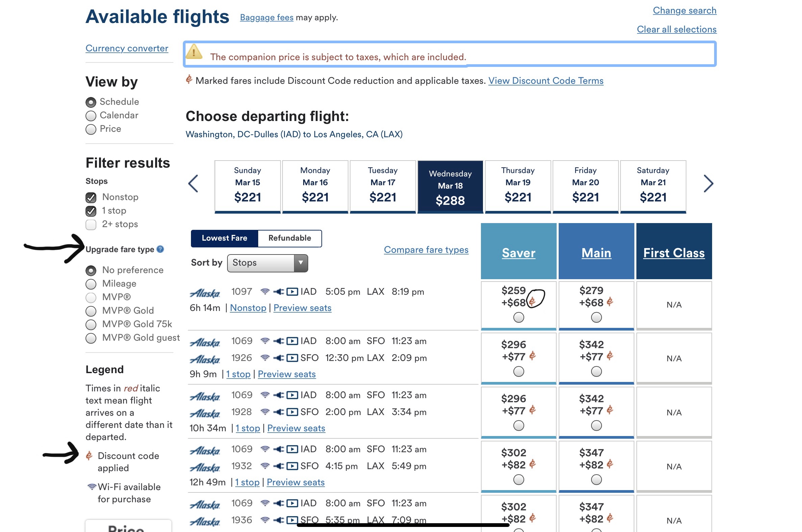Switch to the Refundable fares tab
The height and width of the screenshot is (532, 802).
[x=289, y=238]
